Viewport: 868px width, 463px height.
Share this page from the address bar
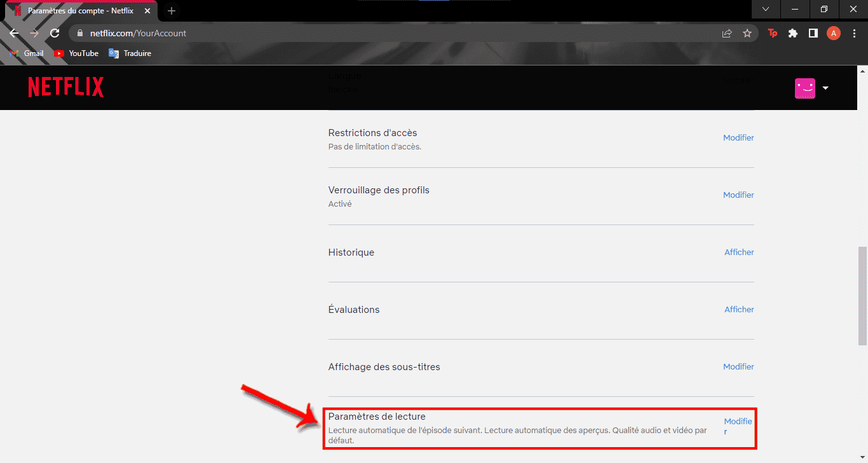pyautogui.click(x=727, y=33)
